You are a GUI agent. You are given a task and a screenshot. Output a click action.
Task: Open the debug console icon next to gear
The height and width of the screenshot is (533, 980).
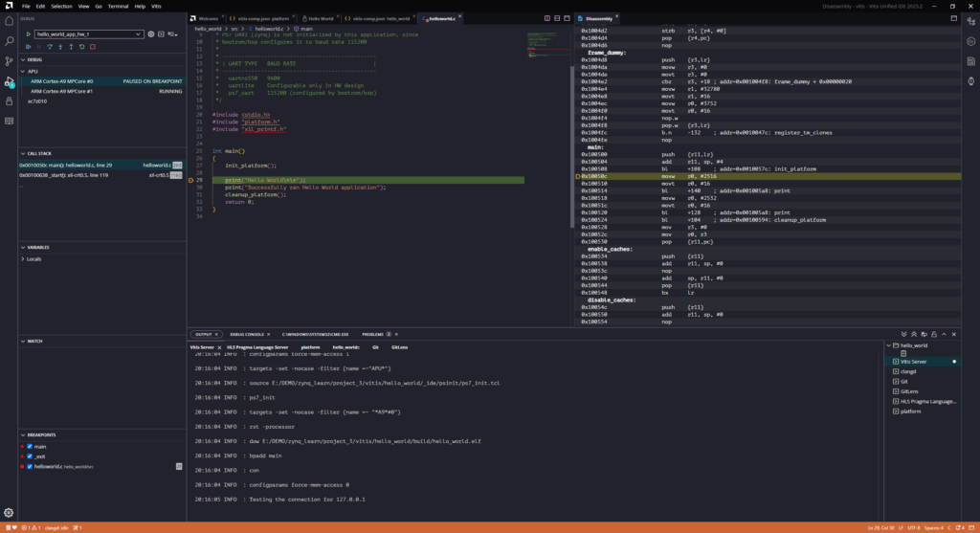(161, 34)
